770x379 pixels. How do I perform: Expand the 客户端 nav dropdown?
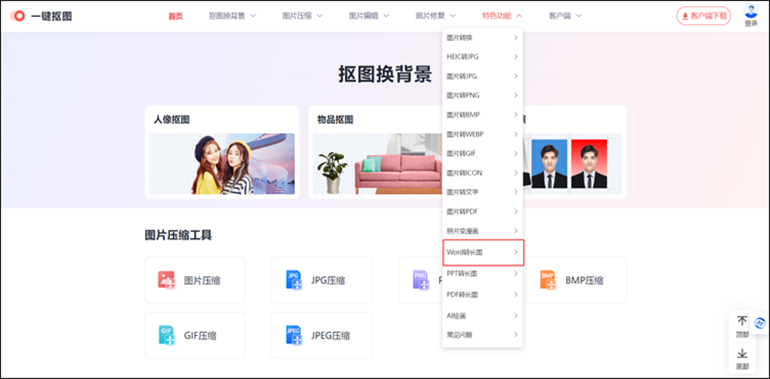(x=565, y=16)
